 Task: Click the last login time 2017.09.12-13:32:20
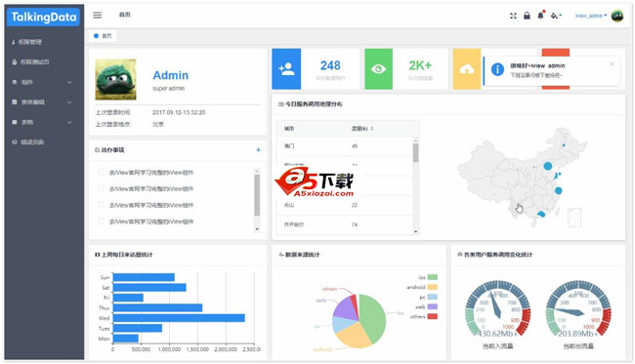tap(179, 112)
